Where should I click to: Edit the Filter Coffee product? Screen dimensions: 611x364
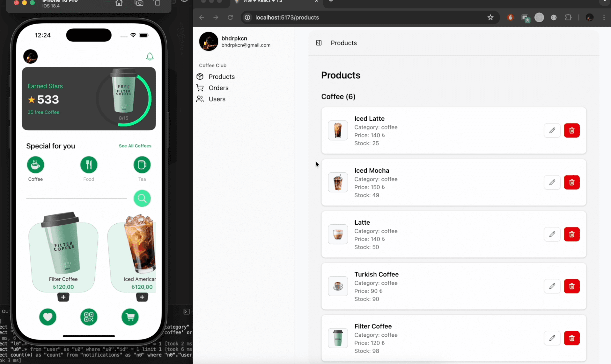click(552, 338)
